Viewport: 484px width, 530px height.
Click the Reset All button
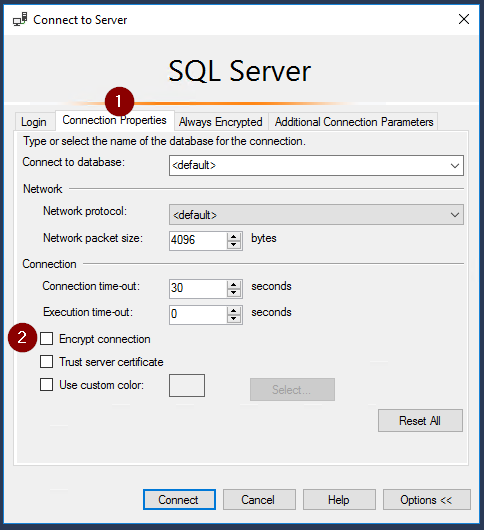[x=420, y=420]
